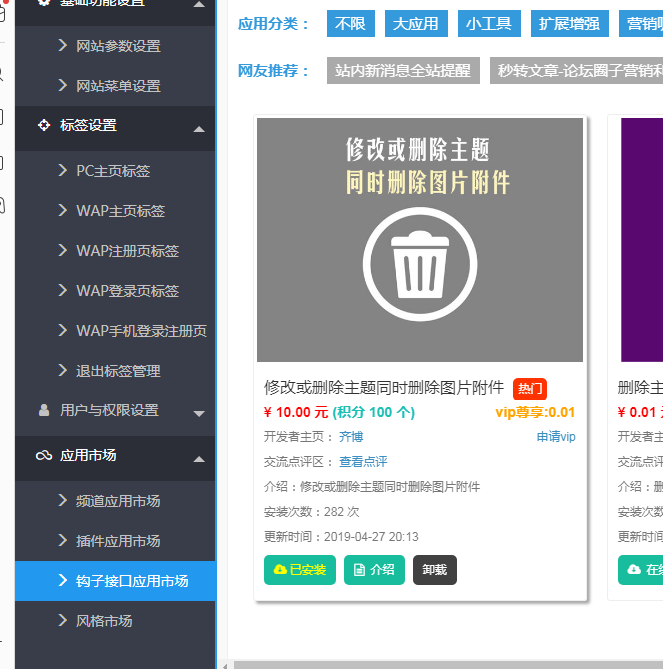This screenshot has width=663, height=669.
Task: Click the 标签设置 crosshair icon
Action: coord(43,126)
